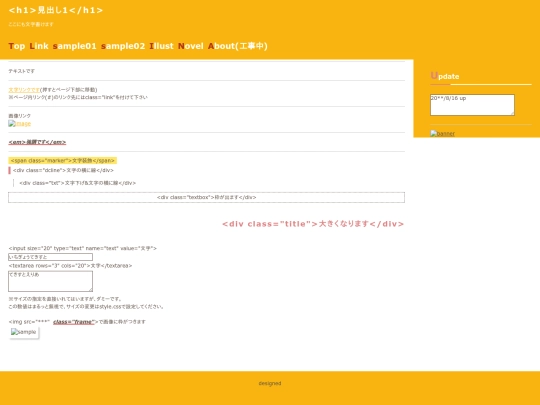Screen dimensions: 540x405
Task: Click the emphasized <em> text line
Action: (37, 142)
